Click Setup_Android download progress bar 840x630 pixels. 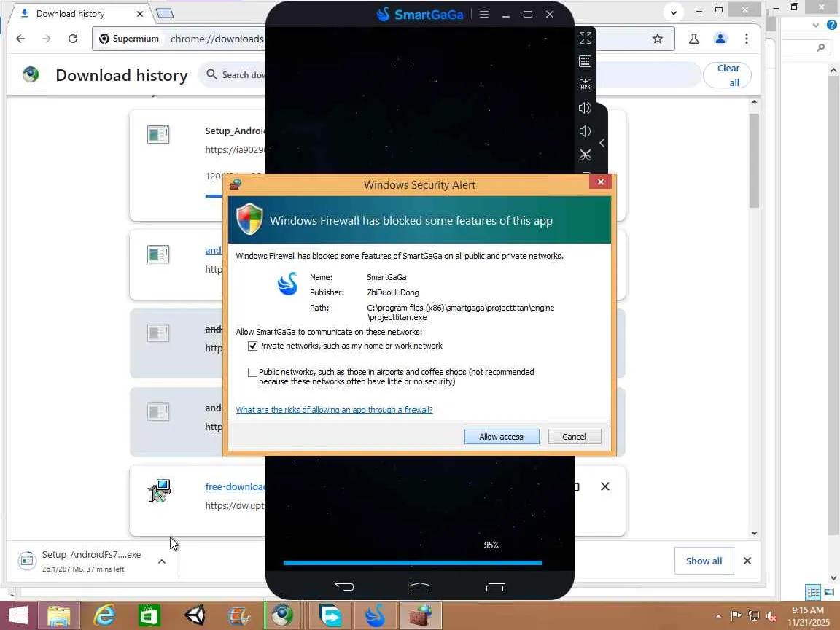[214, 196]
